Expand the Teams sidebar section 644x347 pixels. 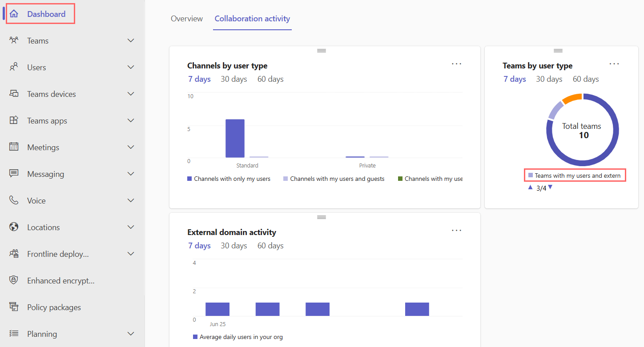tap(130, 40)
